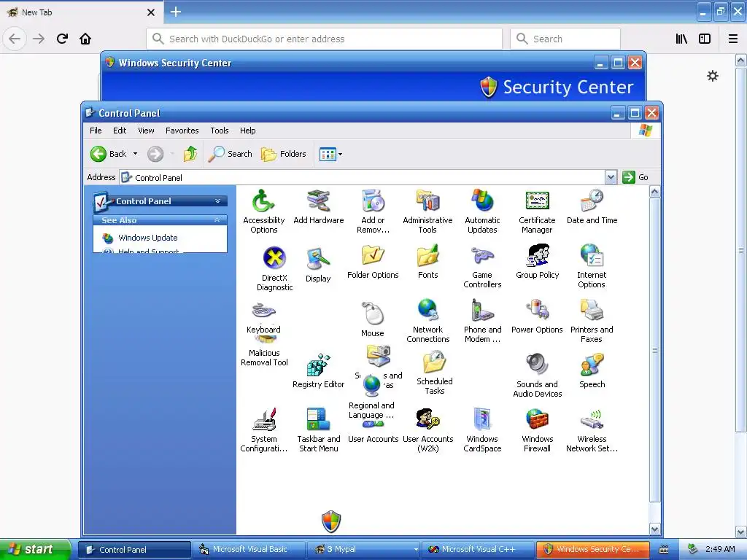
Task: Switch to Microsoft Visual Basic taskbar item
Action: click(x=249, y=549)
